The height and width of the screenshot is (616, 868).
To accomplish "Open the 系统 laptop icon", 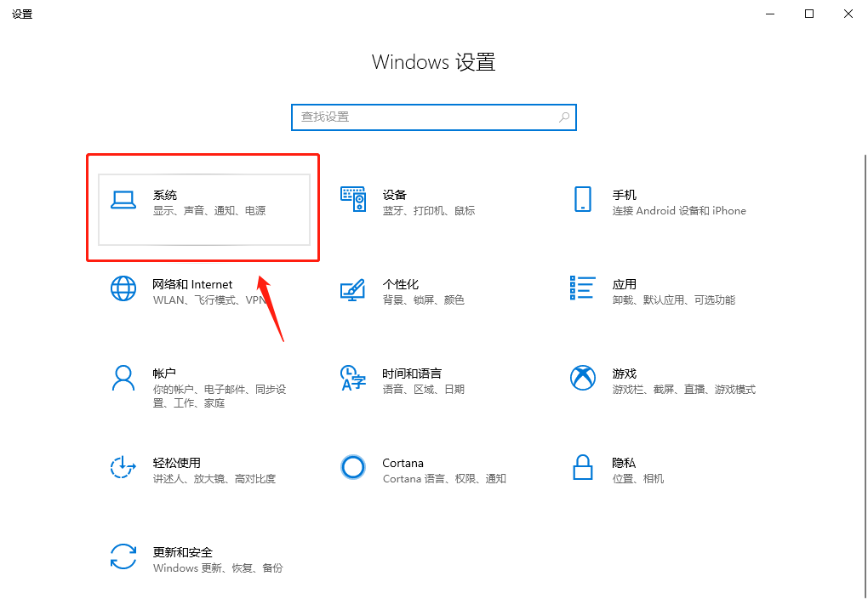I will (123, 200).
